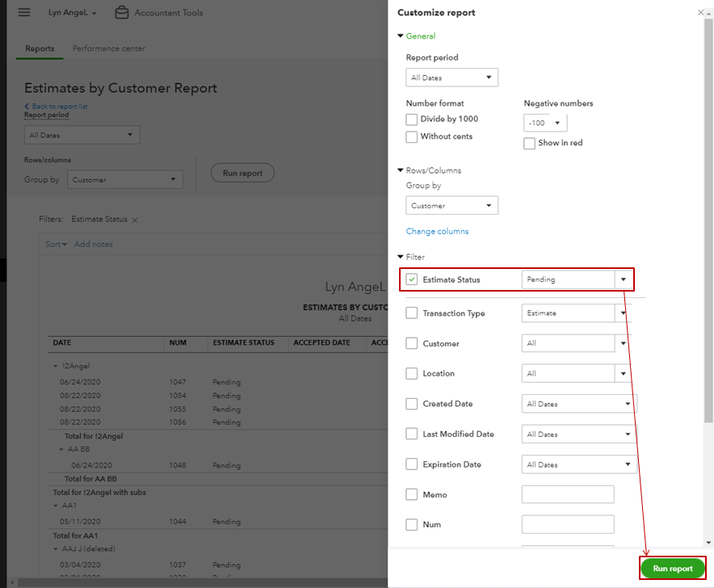This screenshot has height=588, width=714.
Task: Open Location filter All dropdown
Action: tap(624, 373)
